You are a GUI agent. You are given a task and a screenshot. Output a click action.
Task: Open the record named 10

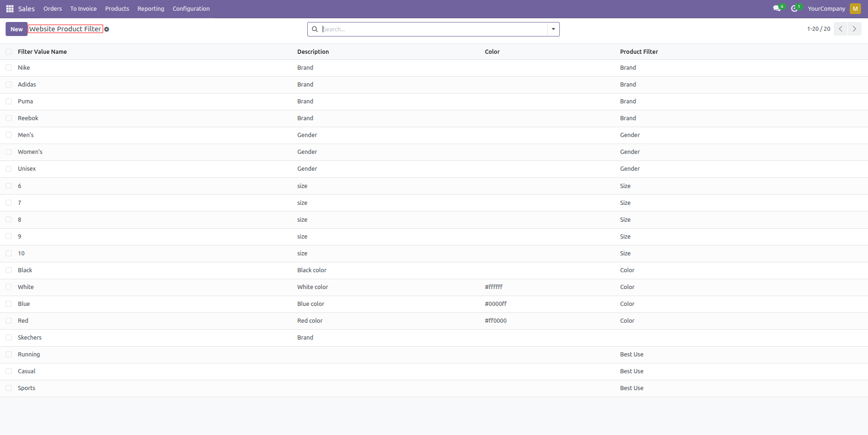21,254
